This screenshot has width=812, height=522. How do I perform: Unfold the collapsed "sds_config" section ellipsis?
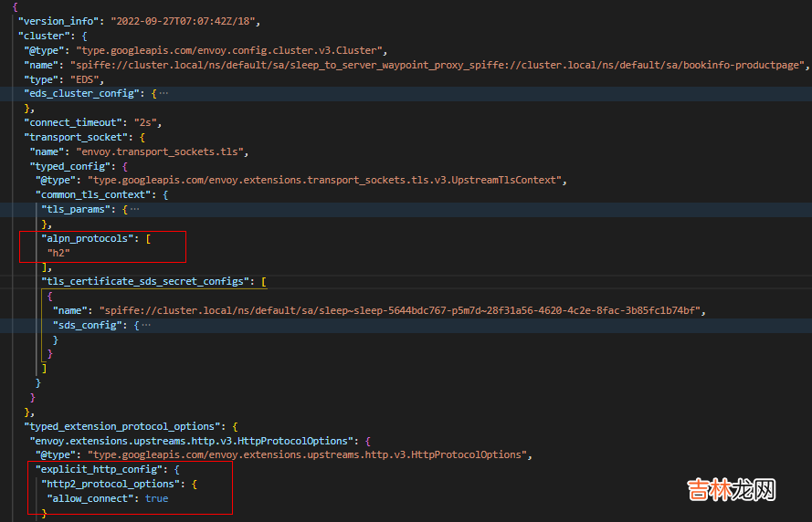click(145, 325)
